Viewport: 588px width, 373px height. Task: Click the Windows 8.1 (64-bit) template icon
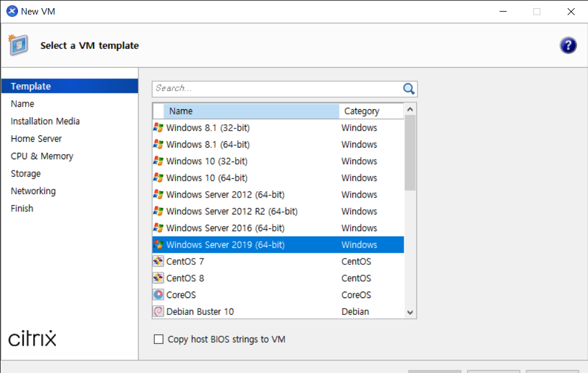[x=158, y=144]
